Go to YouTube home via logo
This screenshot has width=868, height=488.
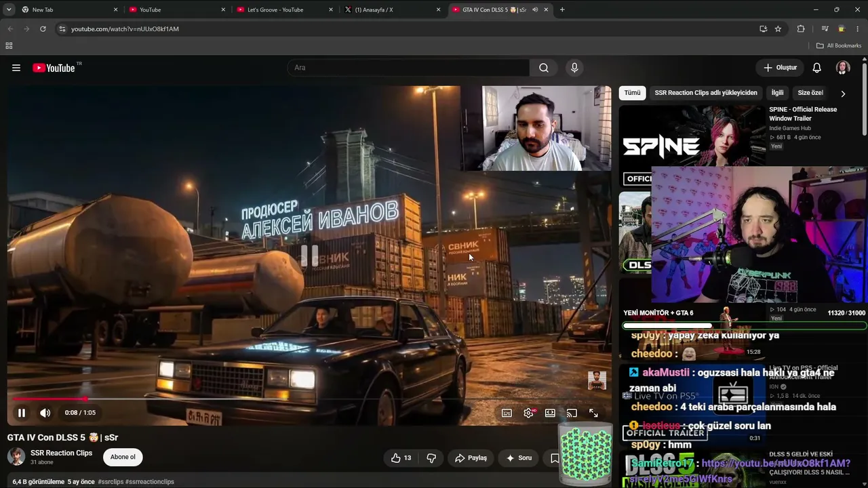pos(57,68)
